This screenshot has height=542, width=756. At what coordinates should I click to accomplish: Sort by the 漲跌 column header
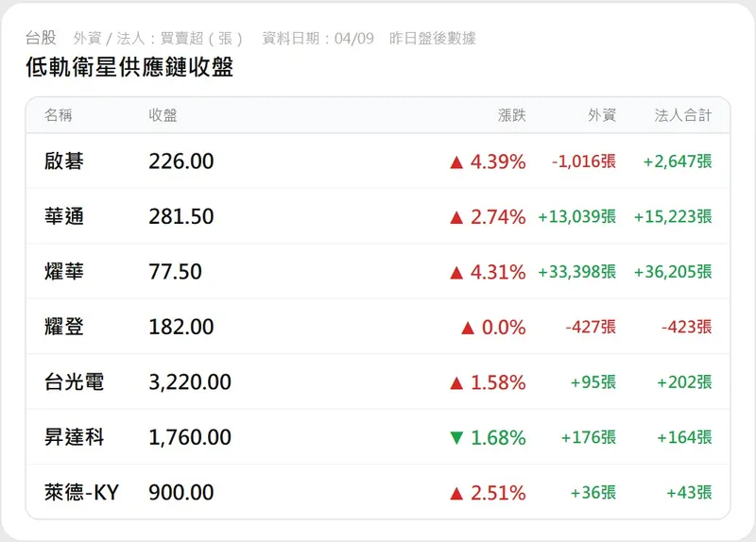pyautogui.click(x=512, y=115)
